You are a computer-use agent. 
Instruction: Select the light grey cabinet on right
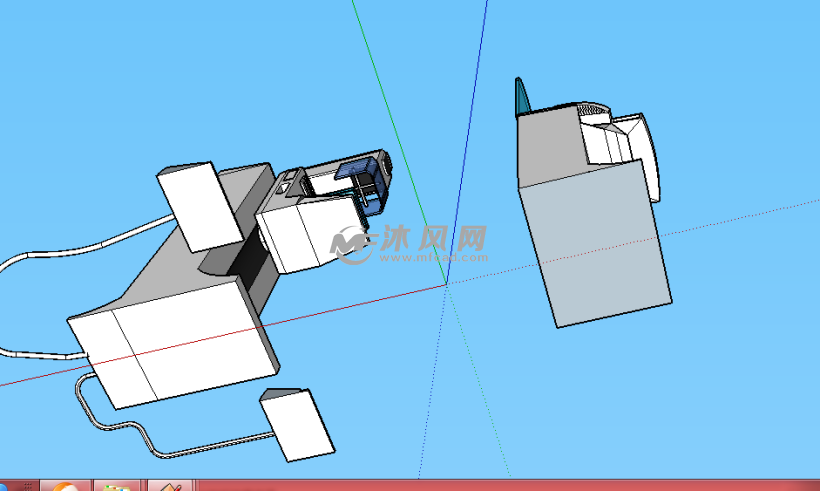click(x=595, y=243)
